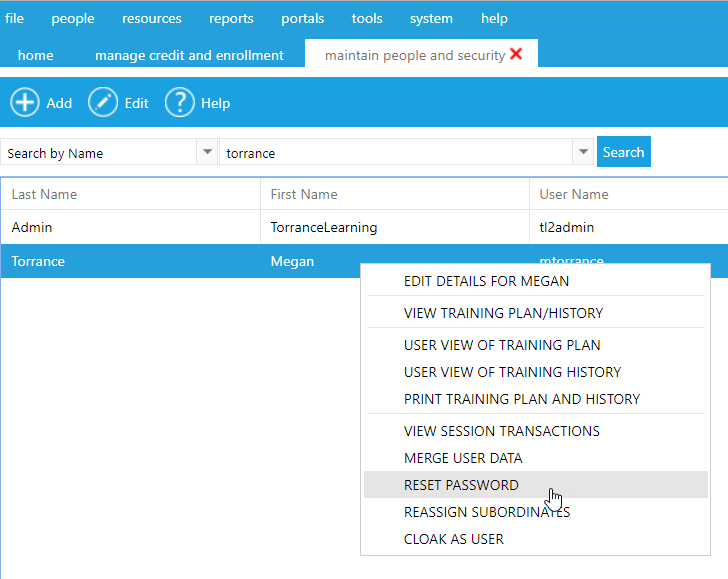The height and width of the screenshot is (579, 728).
Task: Click View Training Plan/History entry
Action: (503, 313)
